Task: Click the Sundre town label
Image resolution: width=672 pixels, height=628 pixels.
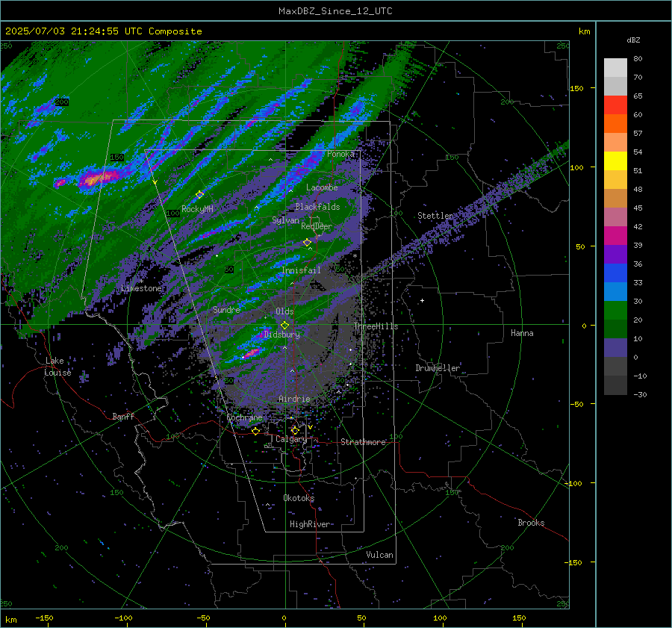Action: coord(226,309)
